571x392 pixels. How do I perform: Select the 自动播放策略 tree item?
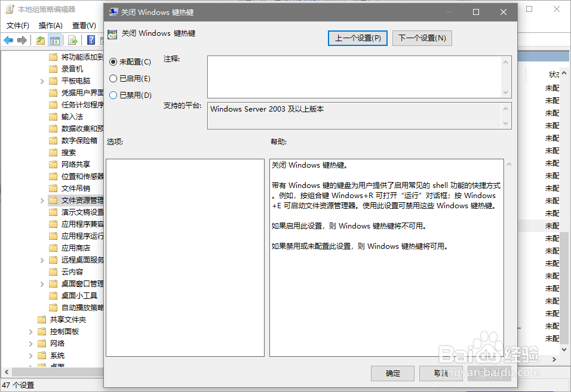76,308
